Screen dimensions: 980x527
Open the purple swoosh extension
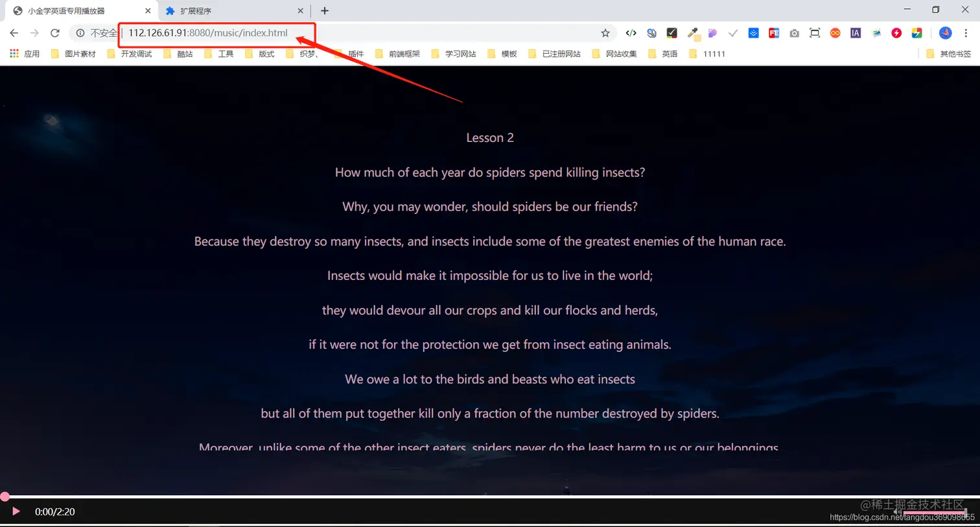pyautogui.click(x=712, y=33)
